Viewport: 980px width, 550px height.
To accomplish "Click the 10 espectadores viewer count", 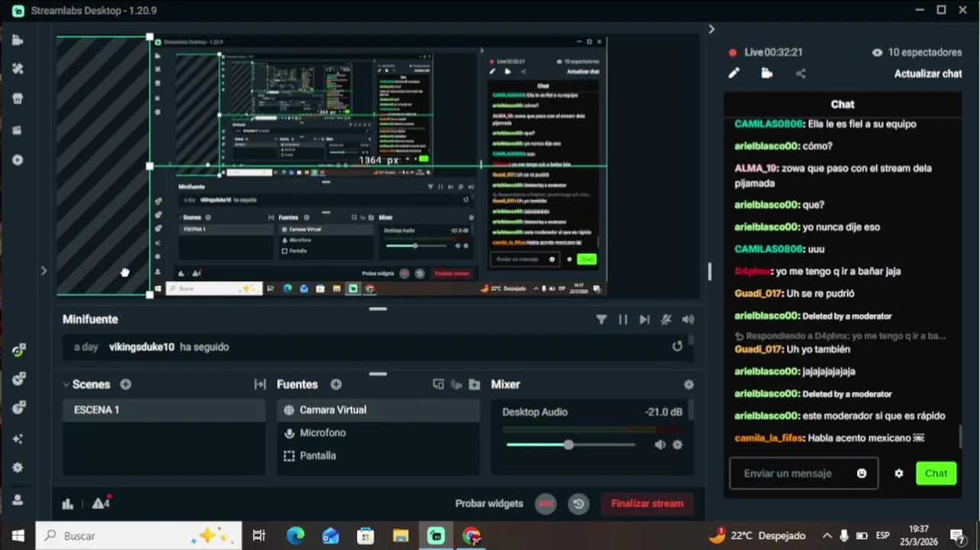I will click(x=917, y=52).
